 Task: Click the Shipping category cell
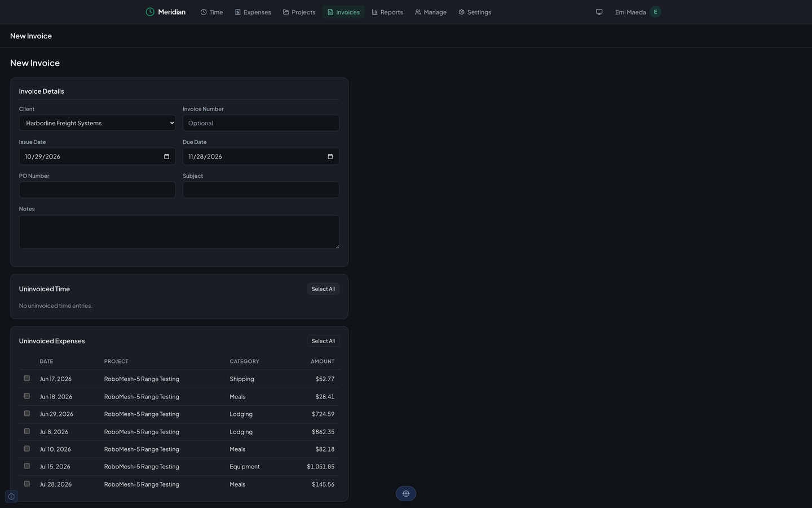click(242, 379)
